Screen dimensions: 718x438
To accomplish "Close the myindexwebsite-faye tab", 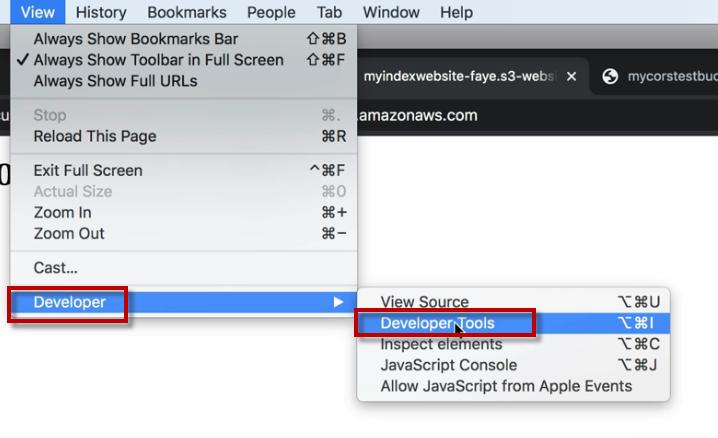I will [571, 77].
